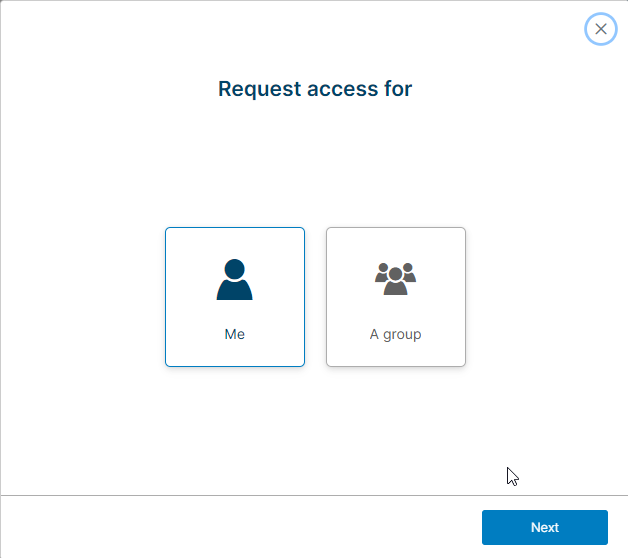Proceed to the next step with Next
Image resolution: width=628 pixels, height=558 pixels.
coord(545,527)
